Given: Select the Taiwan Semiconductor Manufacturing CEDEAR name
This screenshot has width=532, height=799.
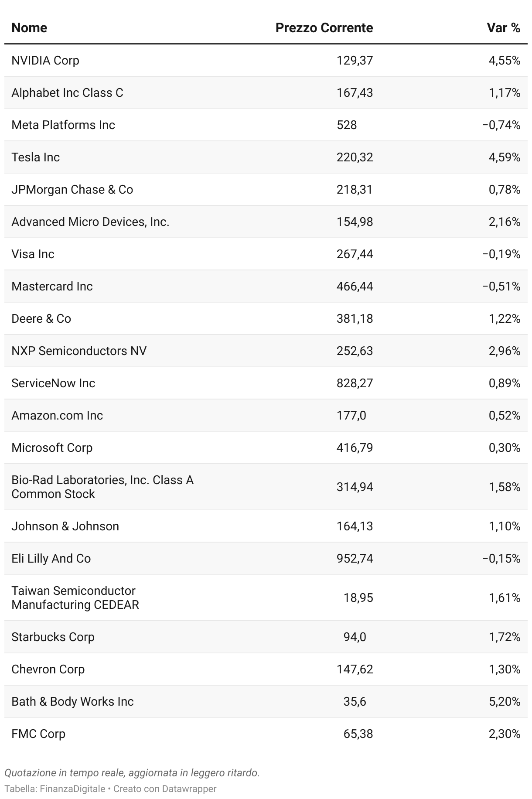Looking at the screenshot, I should coord(75,598).
